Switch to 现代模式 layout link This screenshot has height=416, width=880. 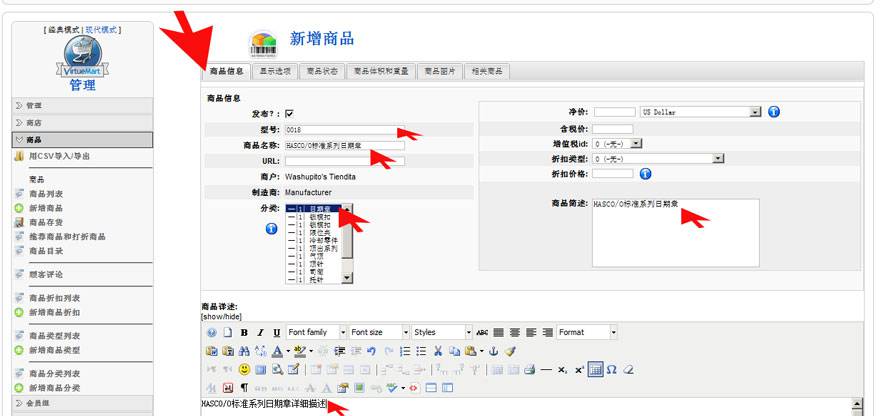(101, 30)
